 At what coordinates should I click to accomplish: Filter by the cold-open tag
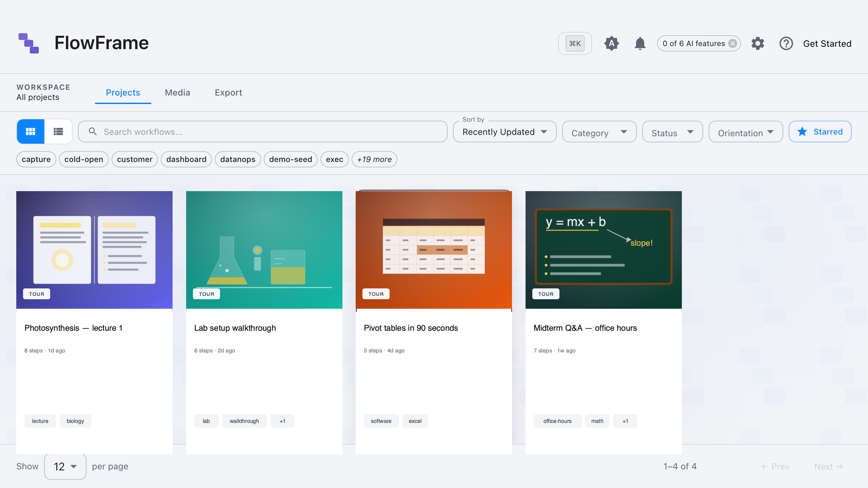[84, 159]
